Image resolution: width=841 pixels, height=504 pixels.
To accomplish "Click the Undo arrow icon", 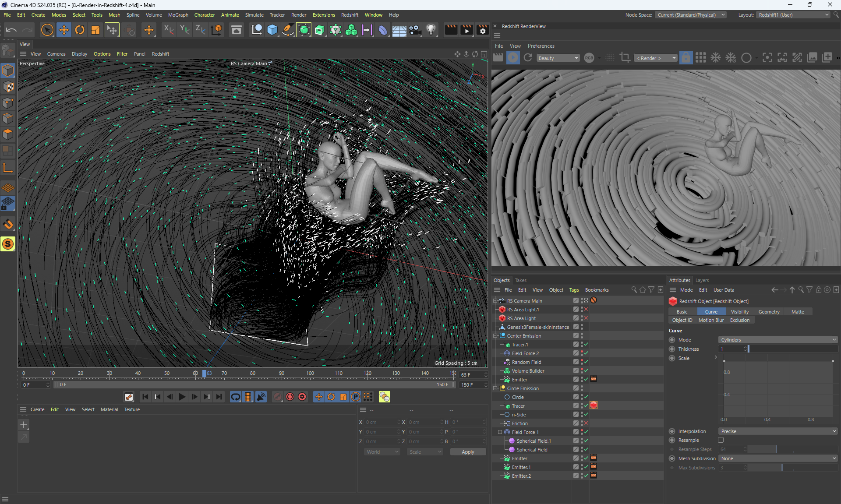I will pyautogui.click(x=11, y=30).
